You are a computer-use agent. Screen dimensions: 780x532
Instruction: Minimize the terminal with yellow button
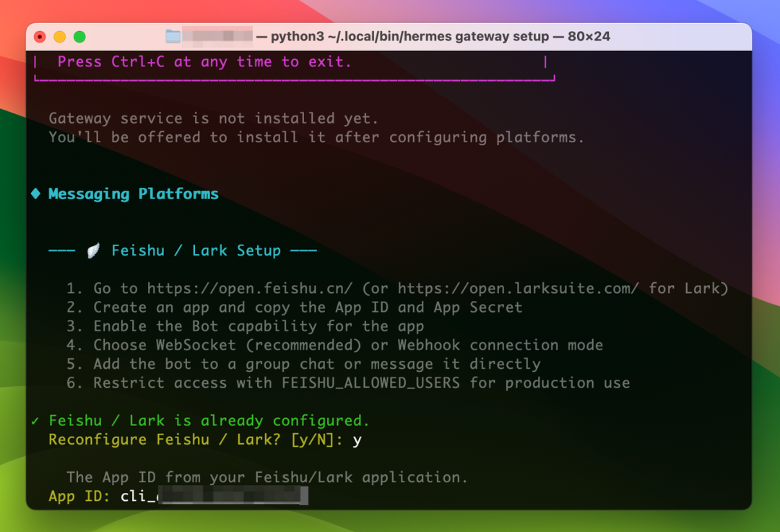[x=60, y=37]
